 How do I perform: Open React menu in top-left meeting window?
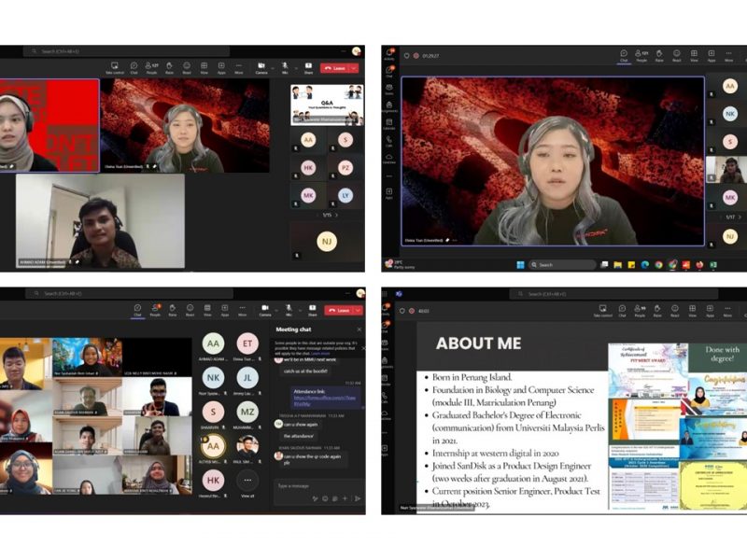click(187, 67)
